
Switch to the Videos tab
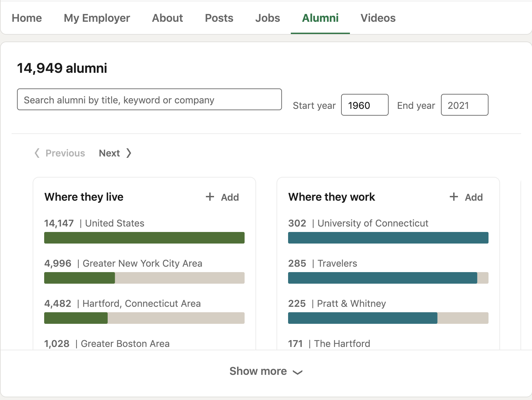[x=378, y=18]
